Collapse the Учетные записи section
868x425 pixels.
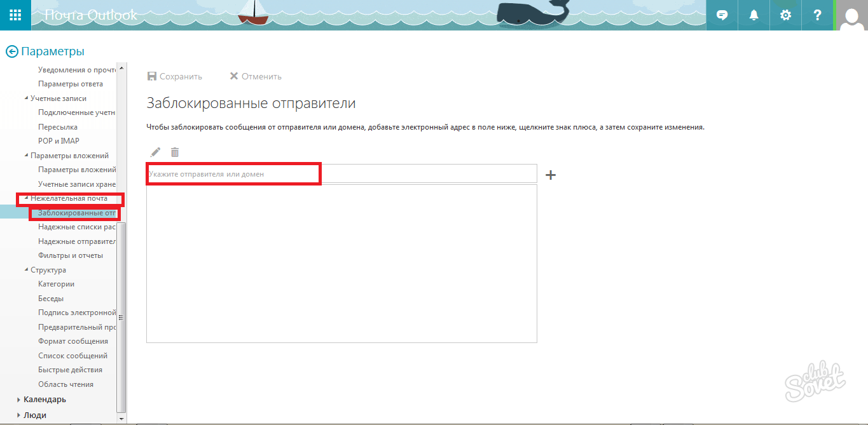[x=27, y=98]
